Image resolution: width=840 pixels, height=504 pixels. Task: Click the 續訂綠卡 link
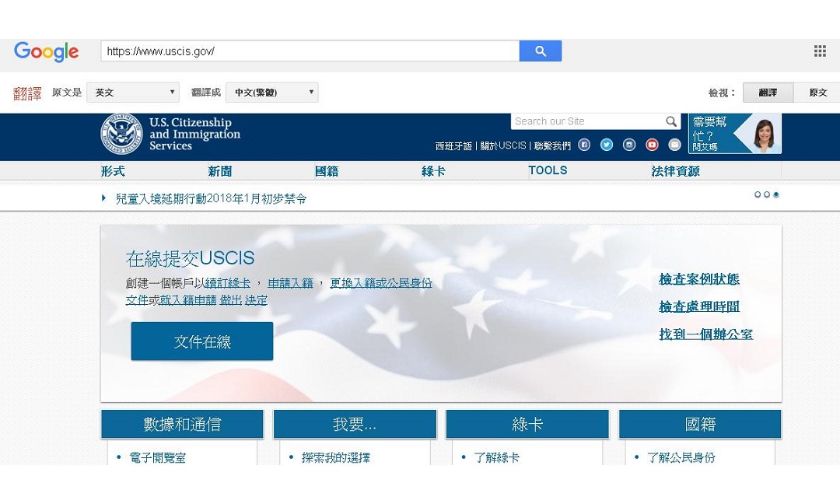228,283
